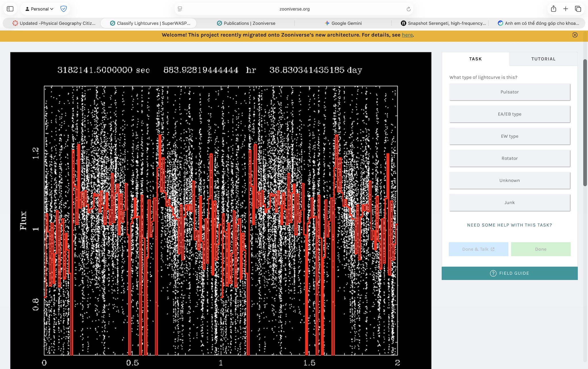This screenshot has width=588, height=369.
Task: Select the Task tab
Action: point(475,59)
